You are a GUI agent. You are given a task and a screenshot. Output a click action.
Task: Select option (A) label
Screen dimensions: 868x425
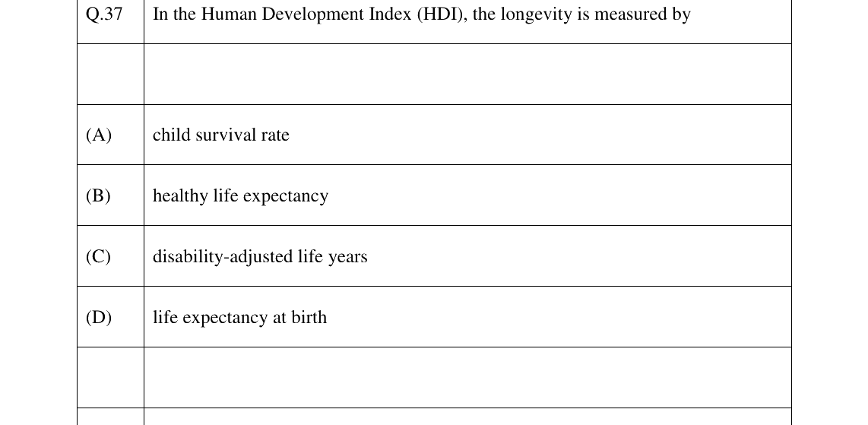point(99,135)
